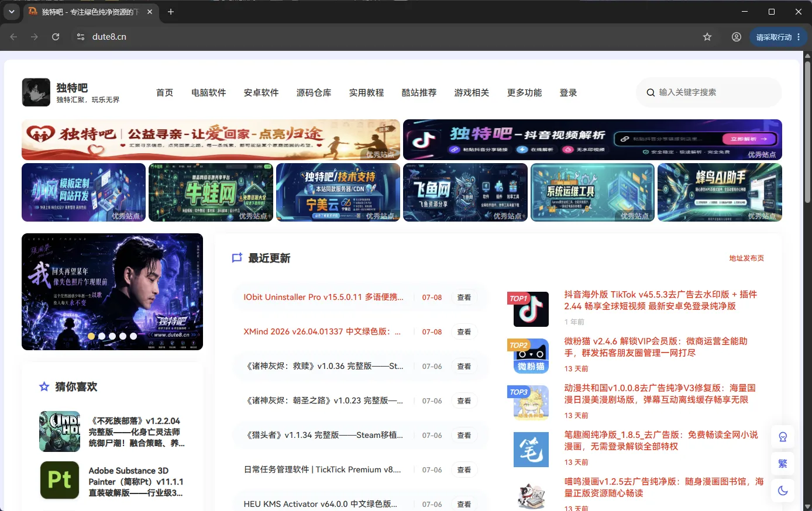Reload the page with the refresh icon

pos(56,37)
